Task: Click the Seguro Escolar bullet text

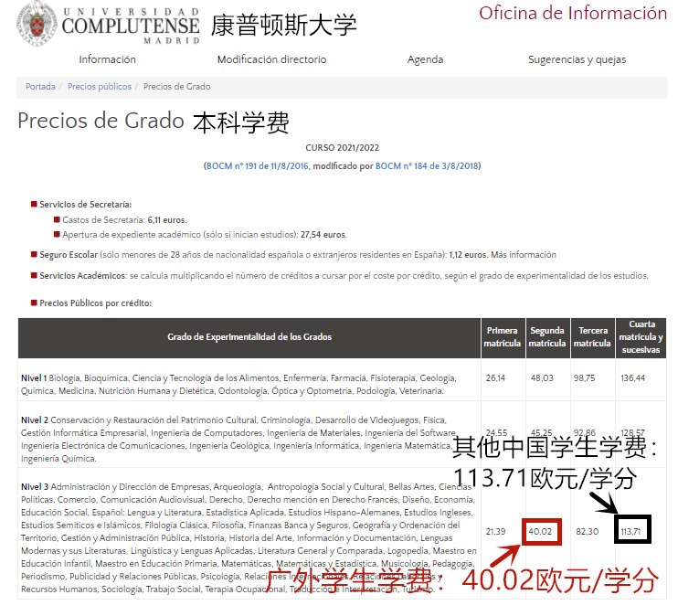Action: click(x=298, y=255)
